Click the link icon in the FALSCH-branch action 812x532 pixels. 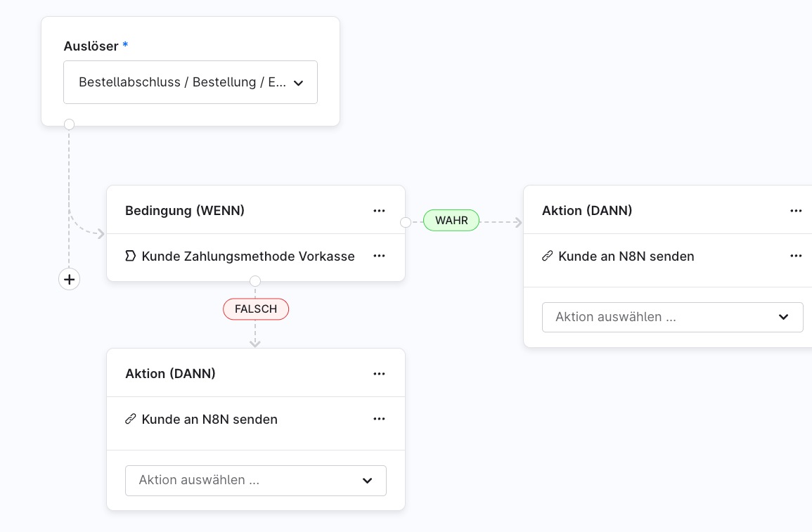click(x=130, y=420)
